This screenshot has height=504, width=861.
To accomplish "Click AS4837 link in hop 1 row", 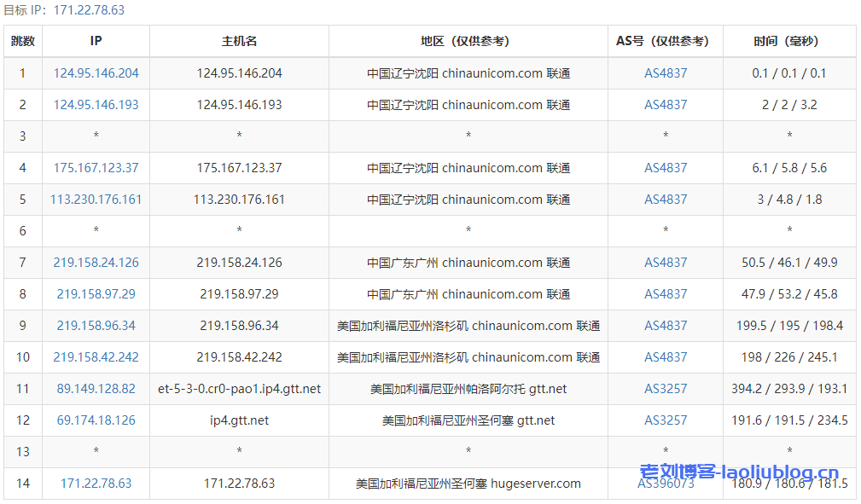I will [666, 73].
